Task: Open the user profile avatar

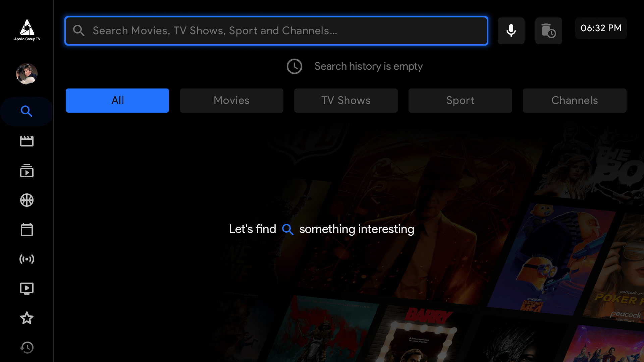Action: click(27, 74)
